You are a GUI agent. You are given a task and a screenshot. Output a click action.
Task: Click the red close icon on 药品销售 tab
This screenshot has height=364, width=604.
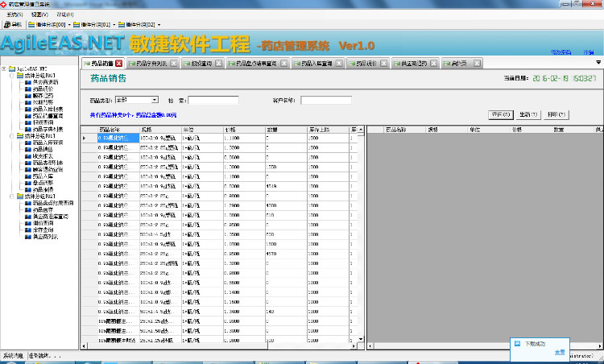pyautogui.click(x=118, y=63)
